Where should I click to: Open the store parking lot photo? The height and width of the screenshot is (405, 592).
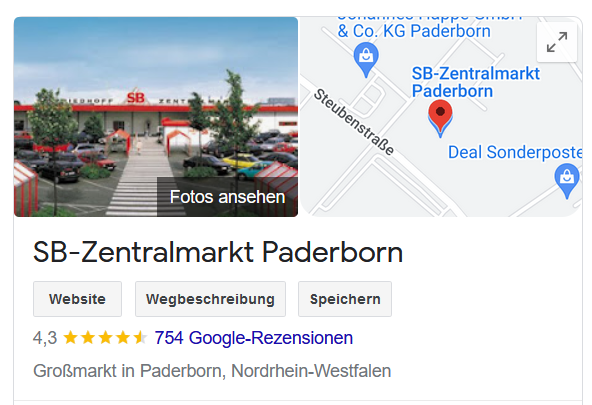[156, 117]
